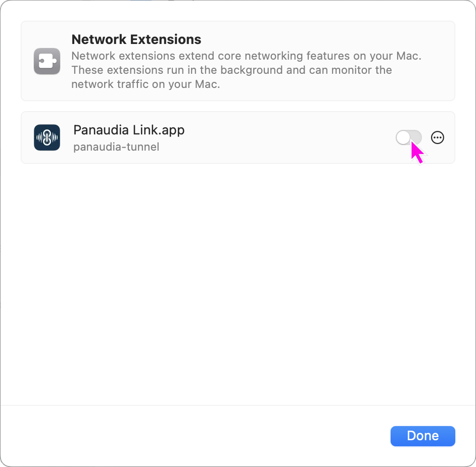The image size is (476, 467).
Task: Click the Network Extensions puzzle-piece icon
Action: click(47, 61)
